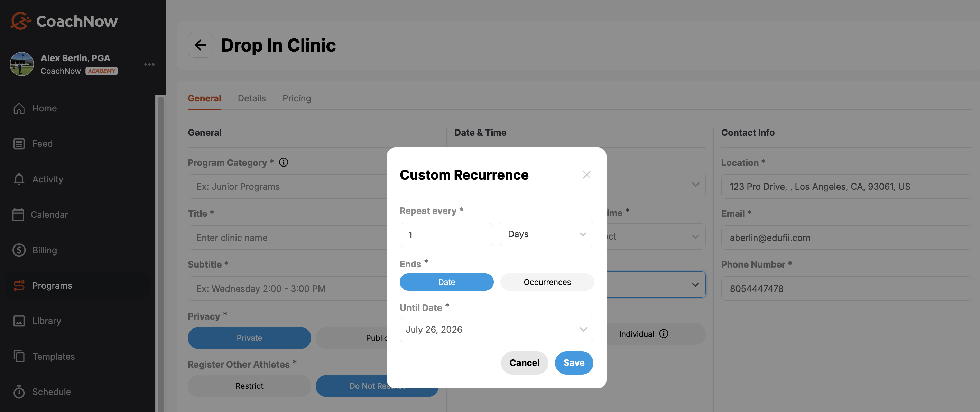This screenshot has height=412, width=980.
Task: Open the profile three-dots menu
Action: (x=149, y=64)
